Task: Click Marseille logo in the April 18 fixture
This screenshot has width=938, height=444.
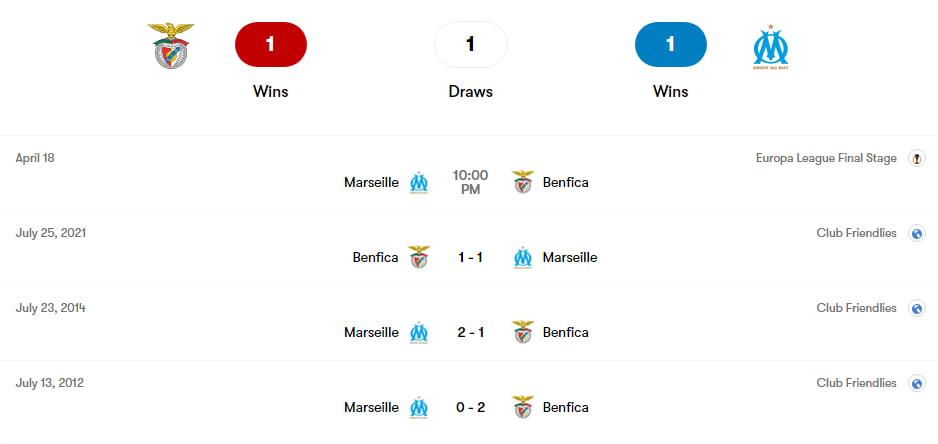Action: click(419, 183)
